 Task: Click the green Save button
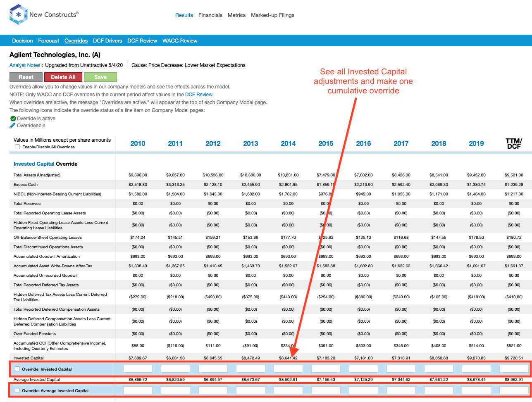pyautogui.click(x=100, y=77)
